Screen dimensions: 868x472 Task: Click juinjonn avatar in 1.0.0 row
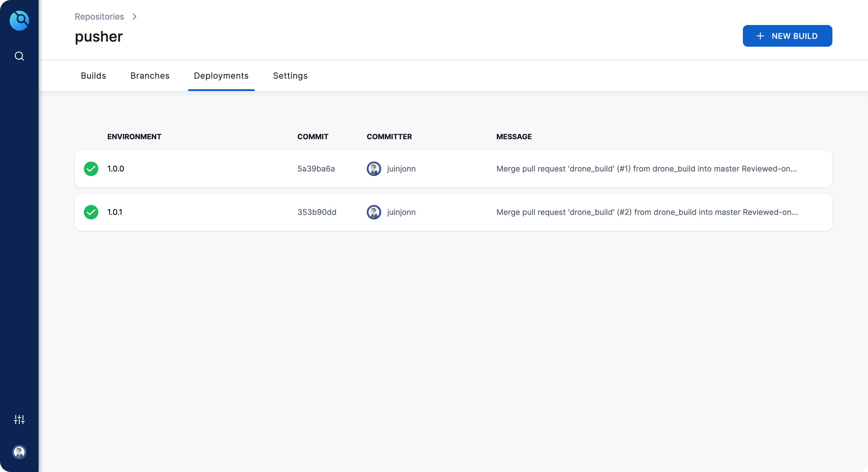(x=374, y=169)
